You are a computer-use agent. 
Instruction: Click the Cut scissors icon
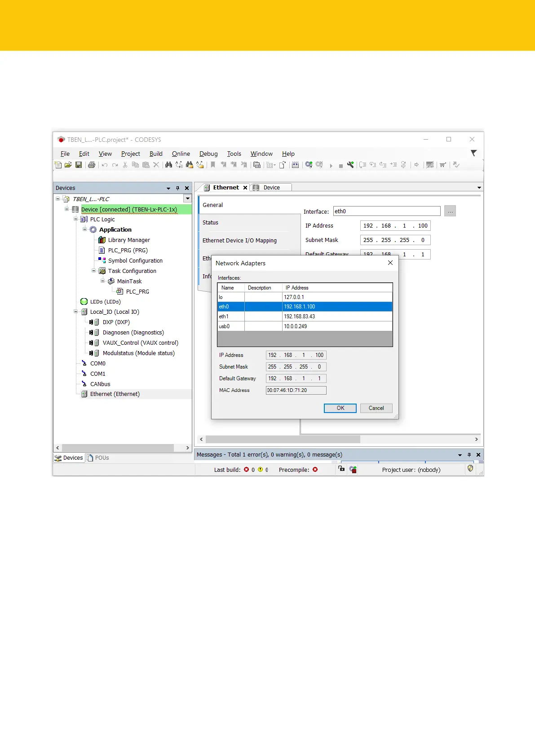coord(125,165)
